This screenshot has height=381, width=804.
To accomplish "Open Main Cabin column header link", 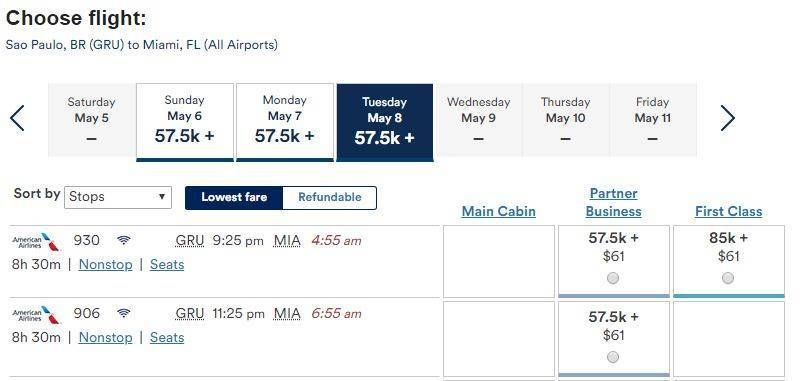I will [498, 211].
